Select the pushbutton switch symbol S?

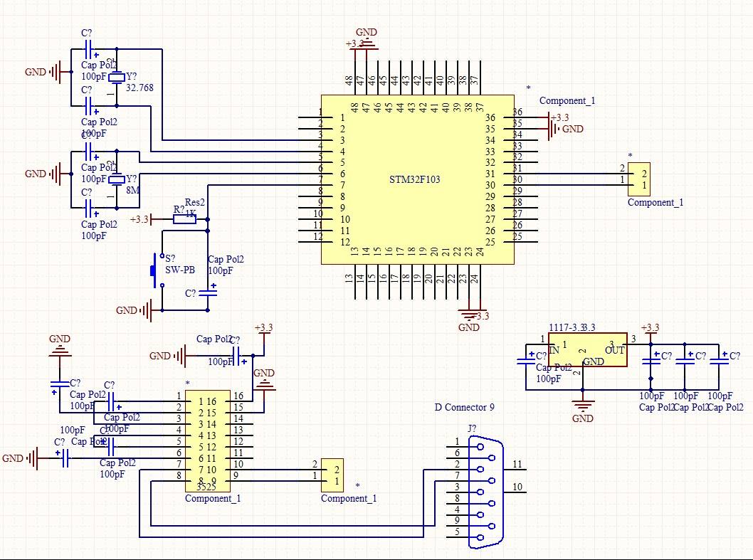coord(157,270)
